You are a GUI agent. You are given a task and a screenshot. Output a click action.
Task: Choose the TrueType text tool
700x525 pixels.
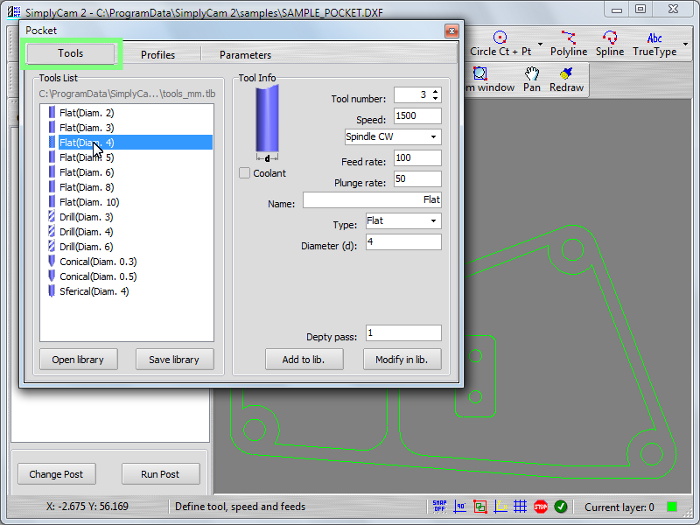(x=654, y=44)
